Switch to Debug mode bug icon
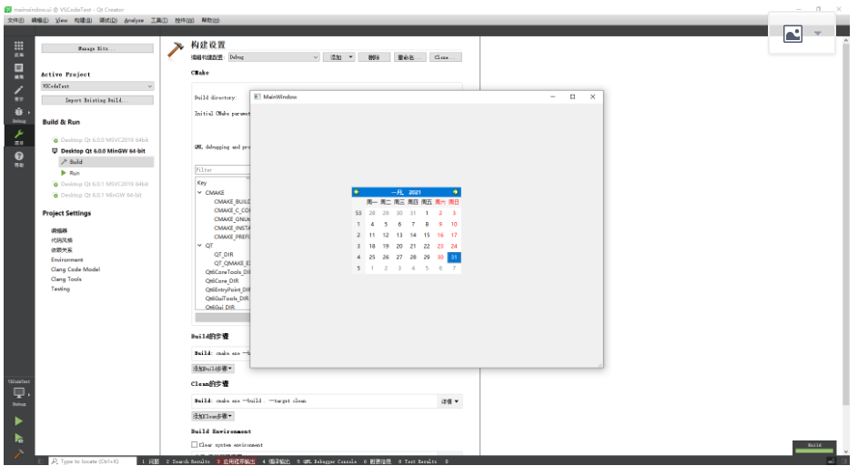The image size is (868, 476). point(19,114)
